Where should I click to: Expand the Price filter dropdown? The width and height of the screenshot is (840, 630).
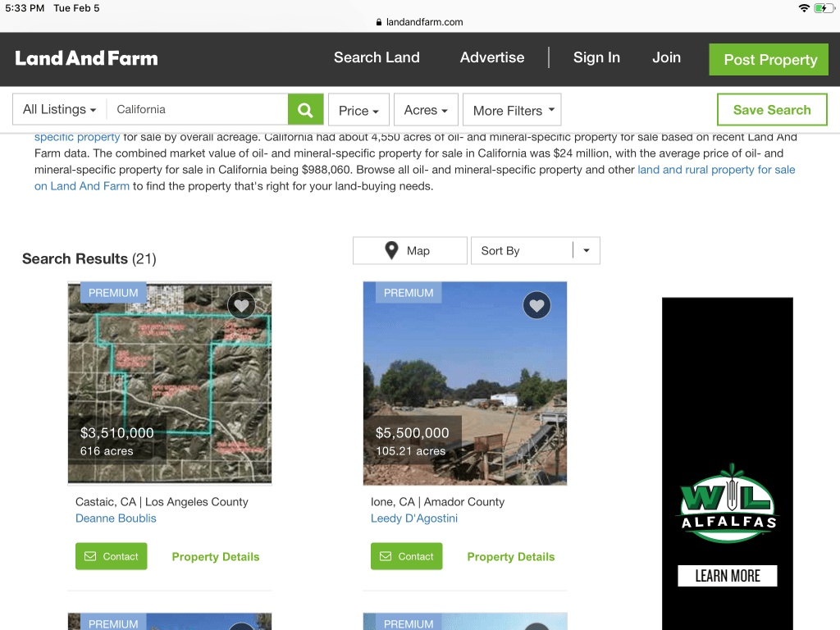[358, 111]
